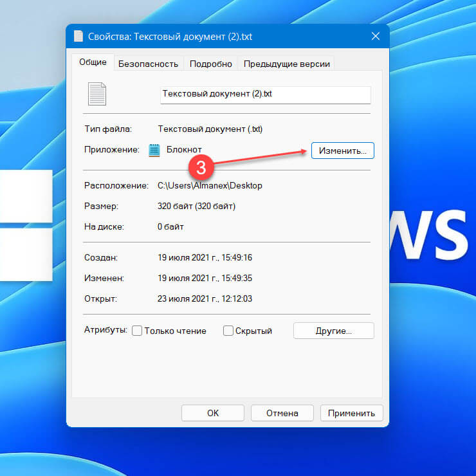This screenshot has width=476, height=476.
Task: Click the Расположение label
Action: (x=116, y=185)
